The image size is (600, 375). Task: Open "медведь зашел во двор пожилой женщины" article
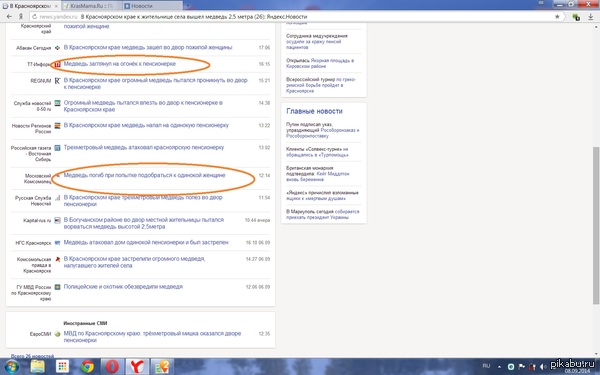coord(148,47)
